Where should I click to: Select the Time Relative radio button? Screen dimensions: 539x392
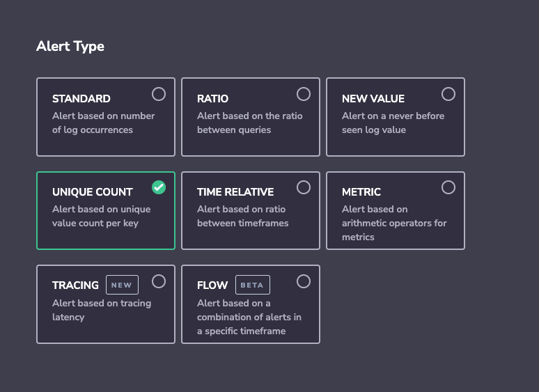click(x=304, y=187)
